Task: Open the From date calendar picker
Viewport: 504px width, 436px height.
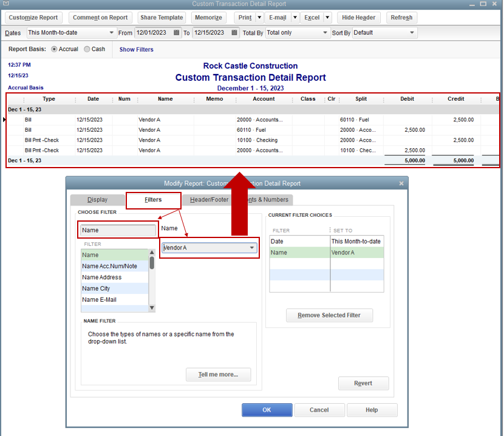Action: tap(176, 33)
